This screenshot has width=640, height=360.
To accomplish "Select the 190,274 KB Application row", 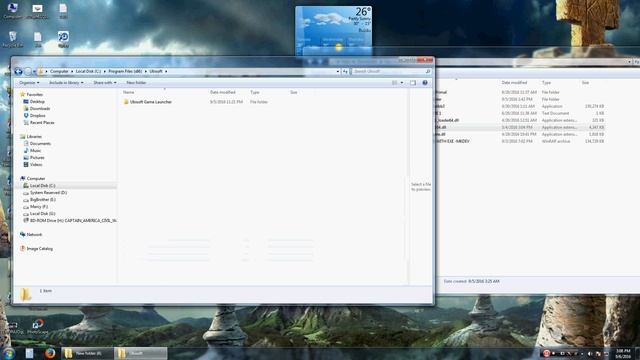I will [x=520, y=107].
